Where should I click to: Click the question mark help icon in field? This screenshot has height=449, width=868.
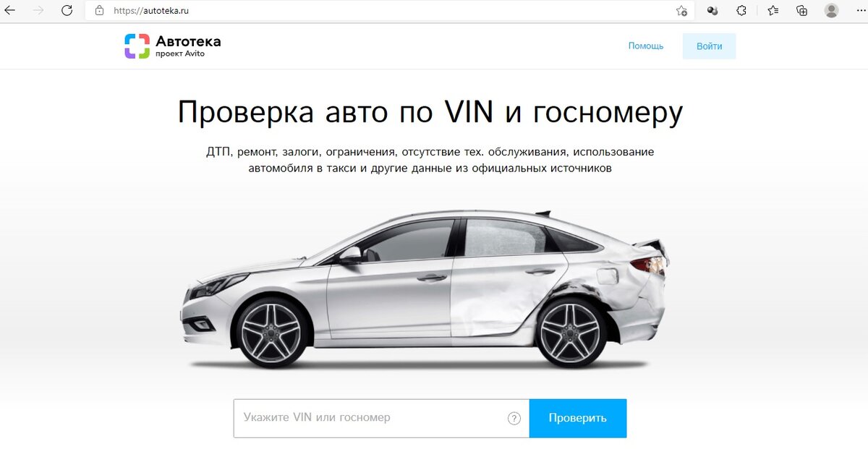514,418
